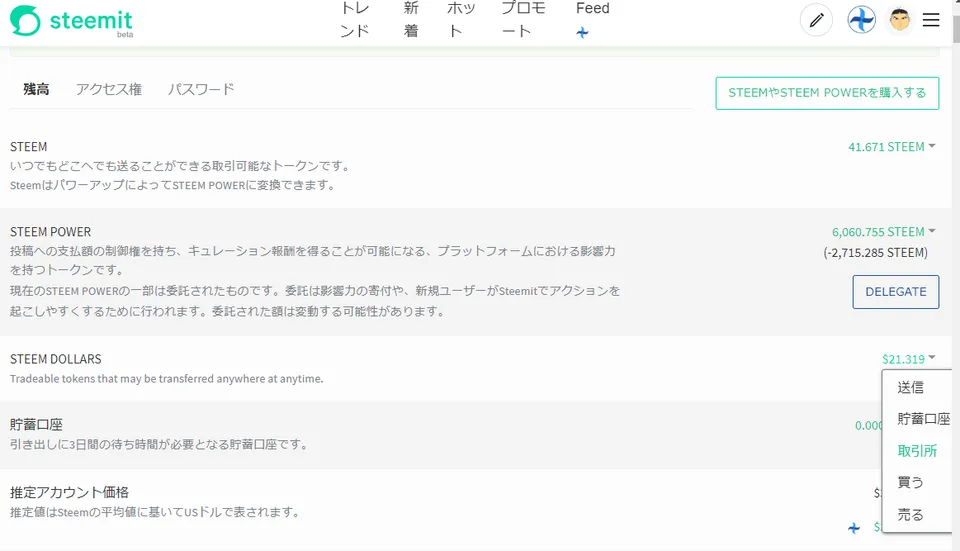Image resolution: width=960 pixels, height=551 pixels.
Task: Open the Steemit logo home link
Action: pyautogui.click(x=72, y=21)
